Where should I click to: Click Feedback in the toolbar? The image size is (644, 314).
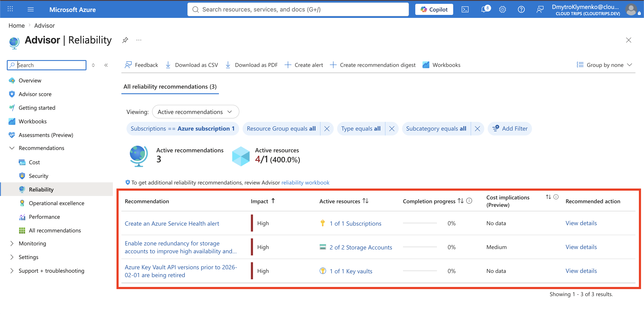[x=141, y=65]
